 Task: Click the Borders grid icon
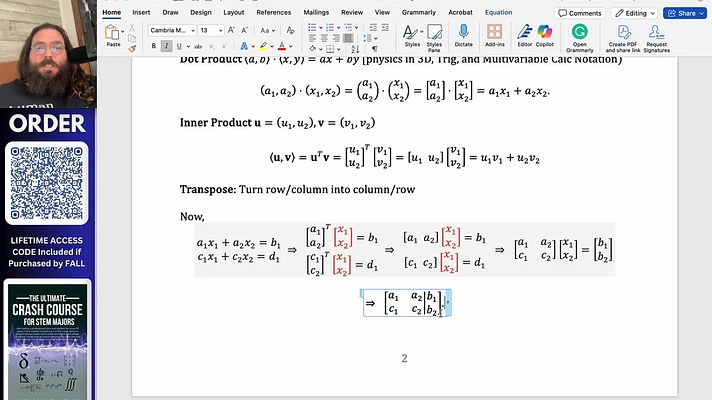[330, 49]
